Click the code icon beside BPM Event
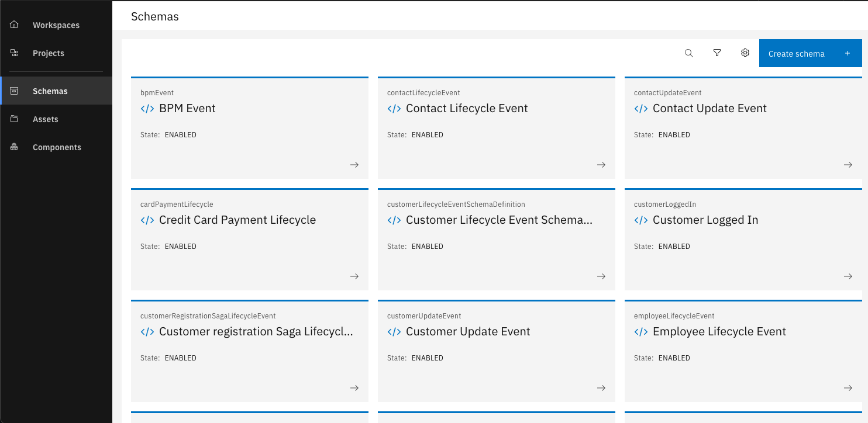868x423 pixels. tap(147, 109)
